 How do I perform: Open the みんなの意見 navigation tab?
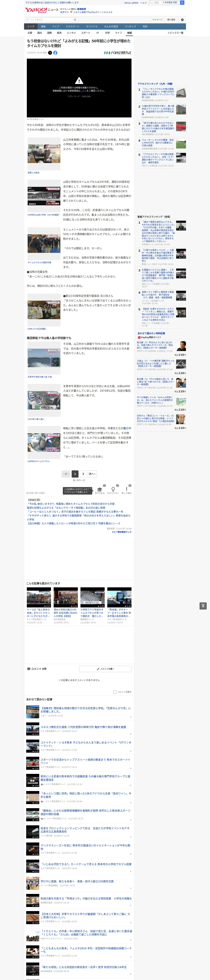point(111,27)
